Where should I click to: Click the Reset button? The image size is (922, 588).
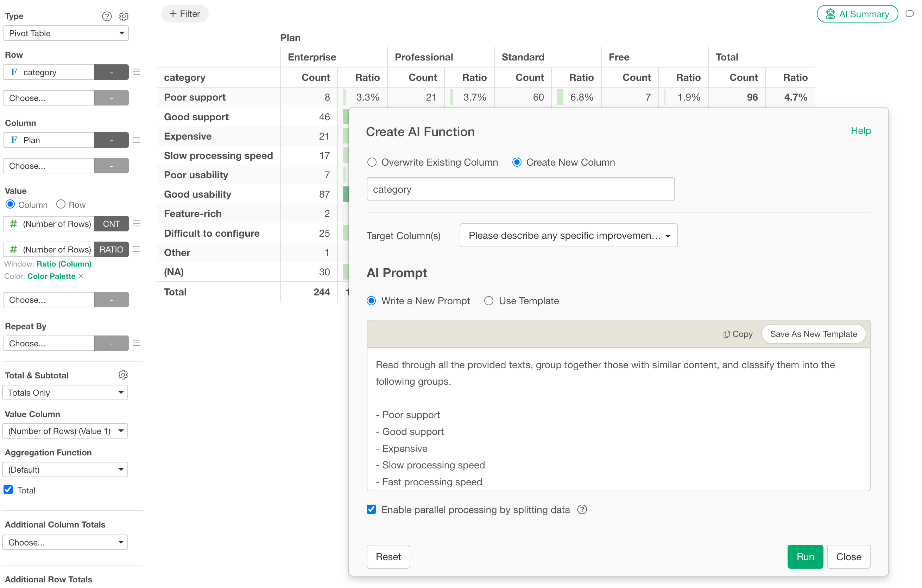tap(388, 557)
